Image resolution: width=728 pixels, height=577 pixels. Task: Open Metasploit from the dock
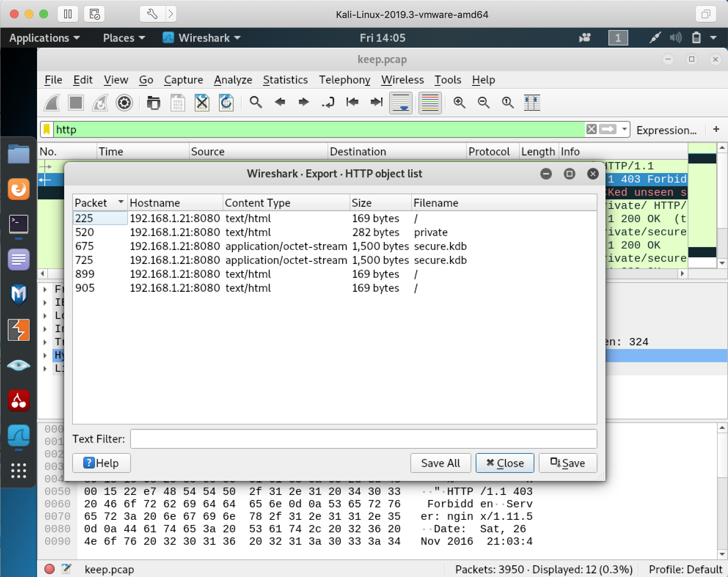coord(19,294)
